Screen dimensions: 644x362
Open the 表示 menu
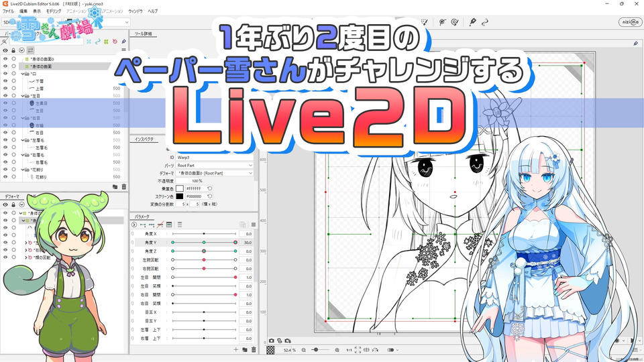(37, 11)
